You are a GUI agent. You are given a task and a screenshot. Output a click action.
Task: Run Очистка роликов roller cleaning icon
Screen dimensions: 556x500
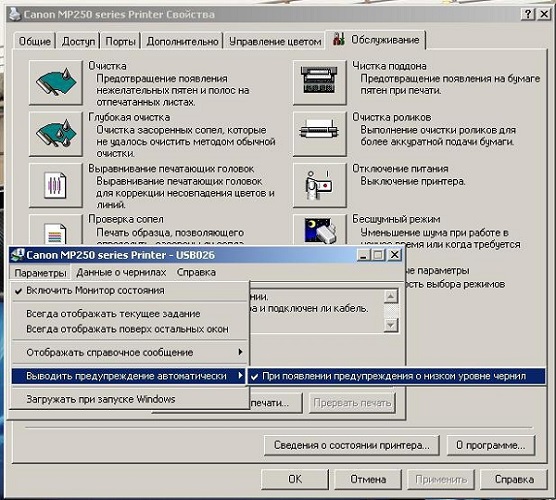[x=319, y=134]
